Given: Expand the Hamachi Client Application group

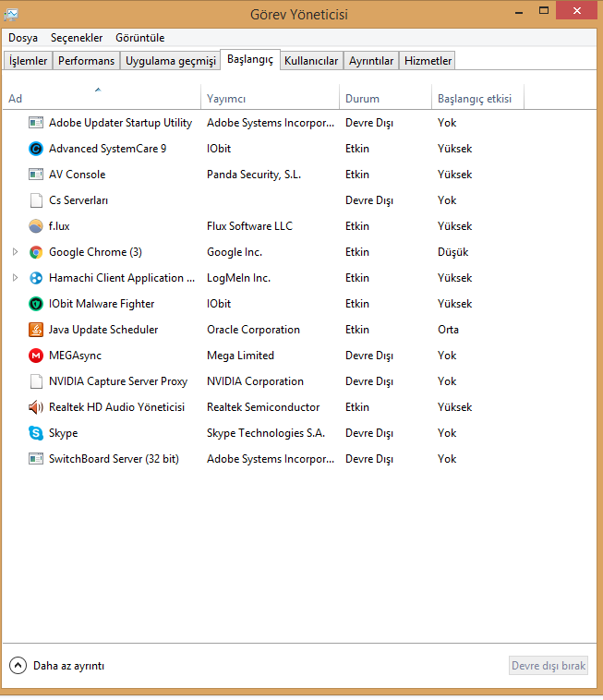Looking at the screenshot, I should (15, 278).
